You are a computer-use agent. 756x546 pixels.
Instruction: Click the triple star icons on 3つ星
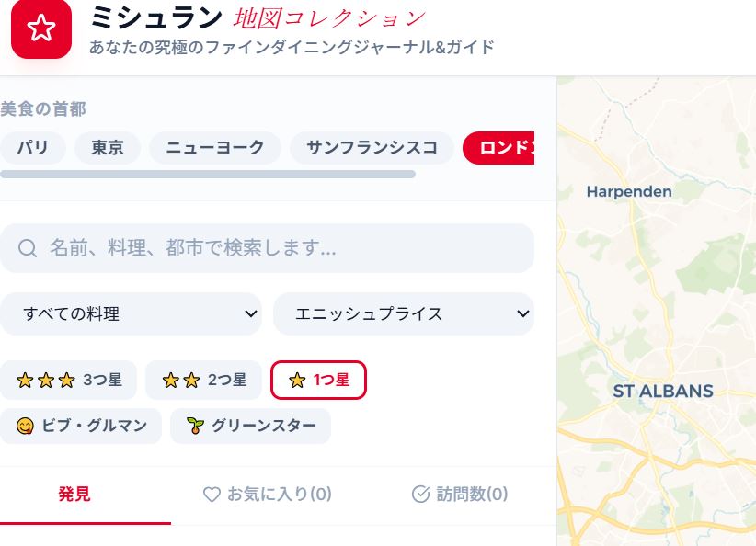pos(46,381)
